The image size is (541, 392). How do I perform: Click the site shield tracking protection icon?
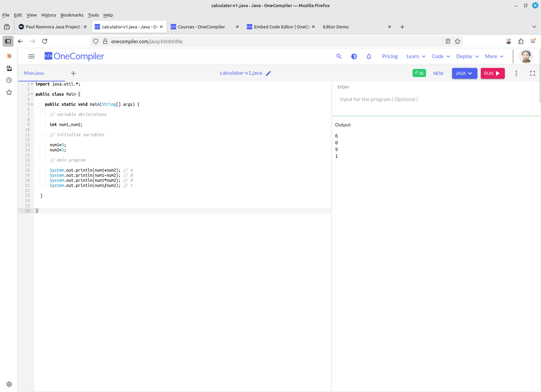96,41
